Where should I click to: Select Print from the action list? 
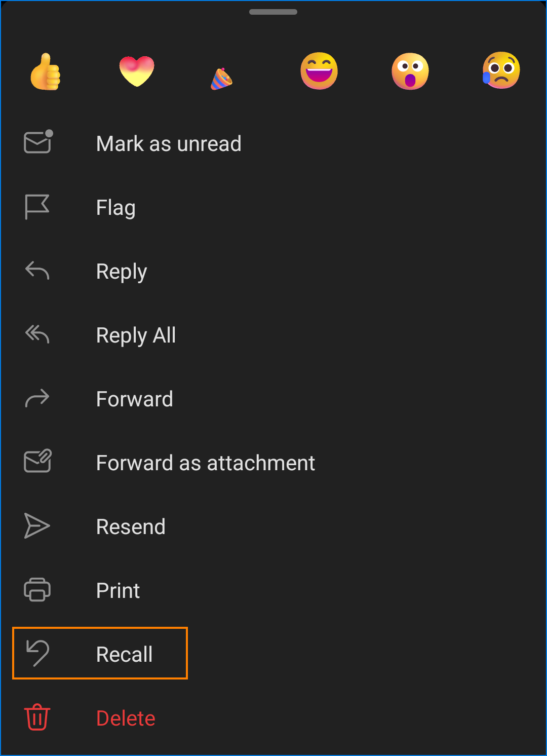point(118,590)
